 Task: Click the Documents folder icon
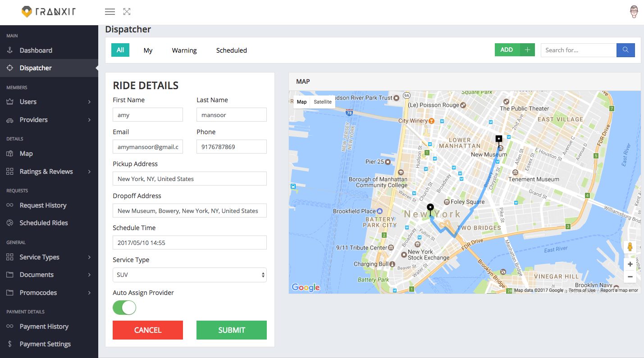pyautogui.click(x=9, y=275)
